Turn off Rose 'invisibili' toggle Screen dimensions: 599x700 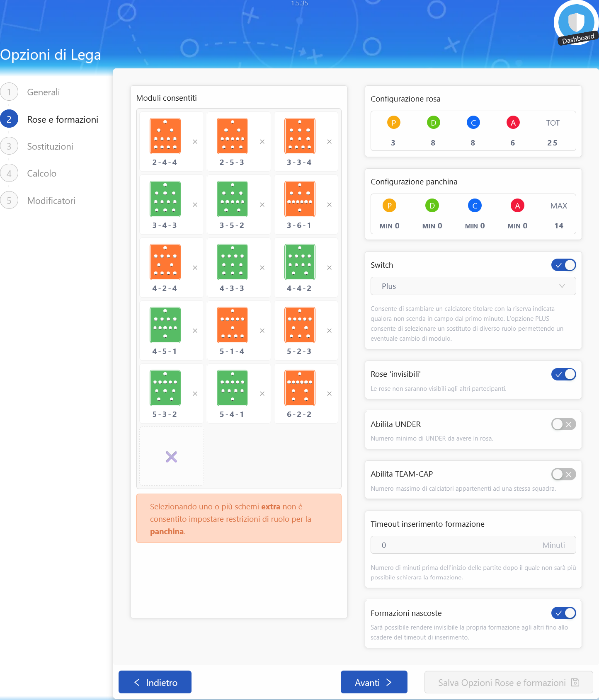point(563,374)
